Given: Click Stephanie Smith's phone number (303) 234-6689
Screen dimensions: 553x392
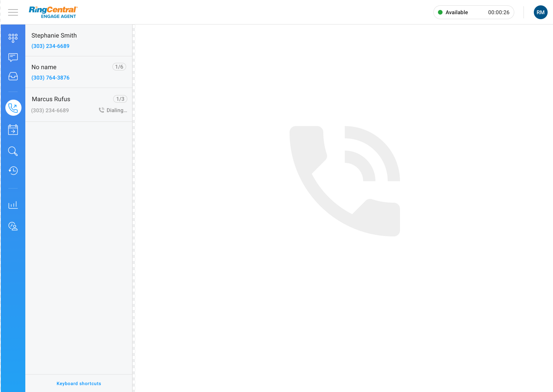Looking at the screenshot, I should pos(50,46).
